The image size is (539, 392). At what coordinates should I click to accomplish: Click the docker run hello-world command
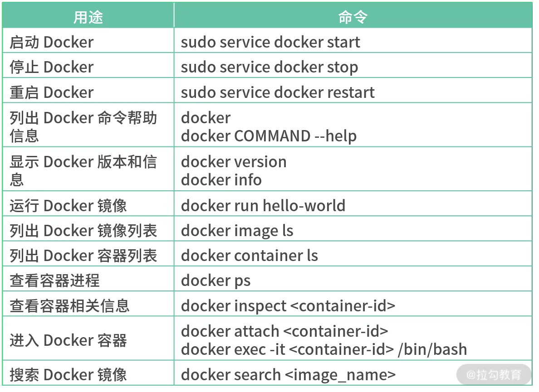tap(263, 206)
